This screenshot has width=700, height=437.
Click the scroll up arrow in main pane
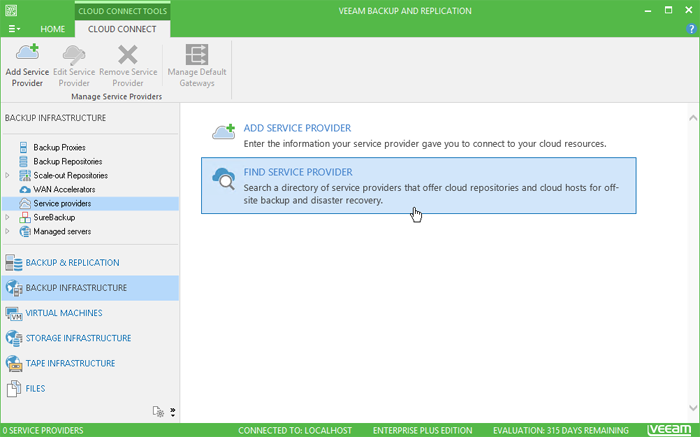[693, 118]
